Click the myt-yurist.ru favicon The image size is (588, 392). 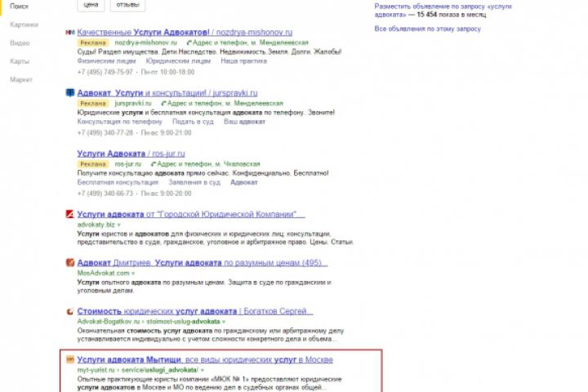69,359
